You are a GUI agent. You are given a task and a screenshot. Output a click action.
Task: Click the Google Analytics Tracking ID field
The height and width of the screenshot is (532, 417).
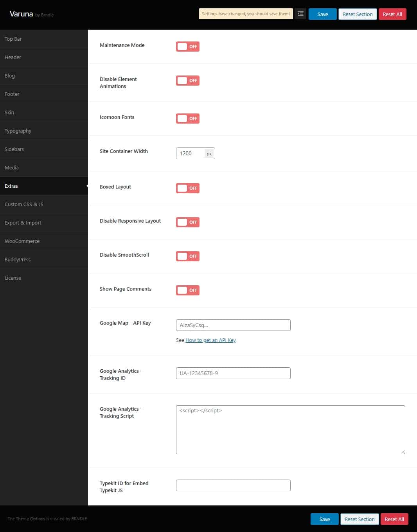233,373
